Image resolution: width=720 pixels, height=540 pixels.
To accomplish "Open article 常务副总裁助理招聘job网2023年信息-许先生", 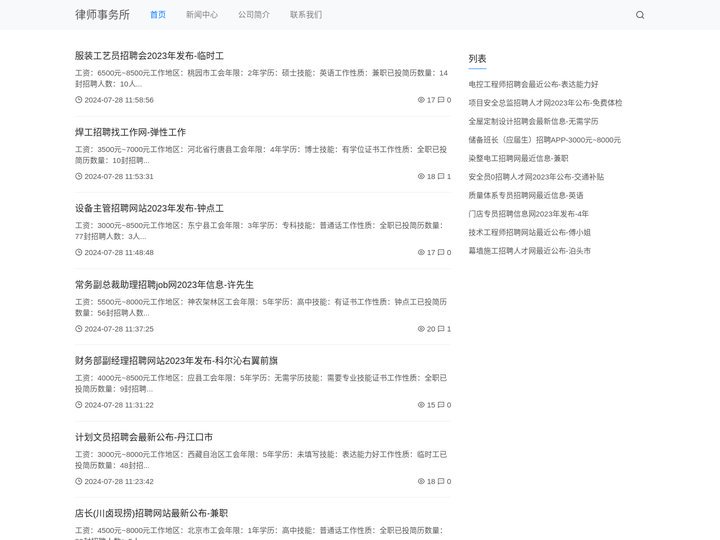I will point(164,285).
